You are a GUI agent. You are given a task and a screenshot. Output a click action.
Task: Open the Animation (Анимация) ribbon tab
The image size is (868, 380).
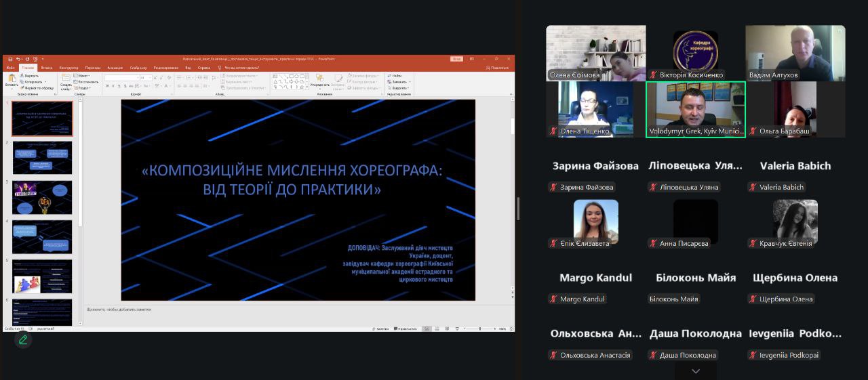115,68
